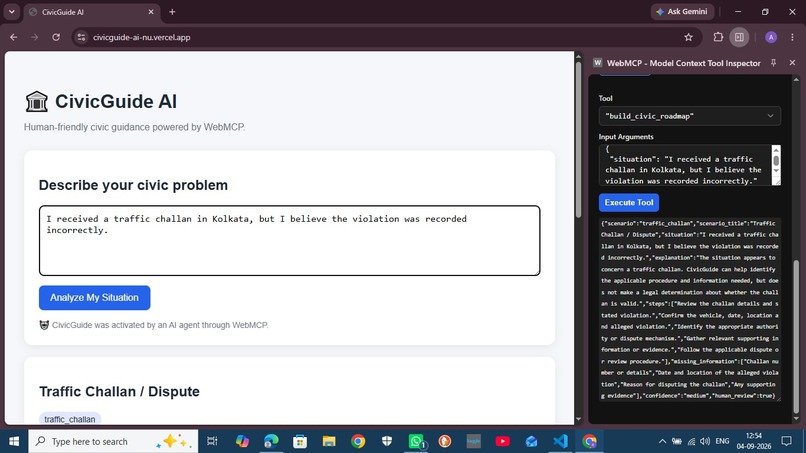Click the ENG language indicator
Image resolution: width=806 pixels, height=453 pixels.
[x=722, y=441]
